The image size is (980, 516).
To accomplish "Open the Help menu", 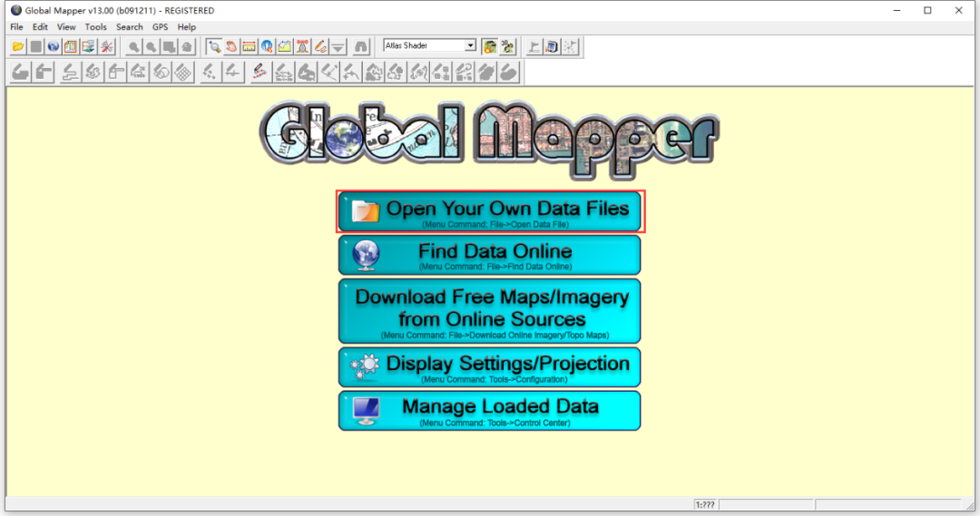I will [x=186, y=27].
